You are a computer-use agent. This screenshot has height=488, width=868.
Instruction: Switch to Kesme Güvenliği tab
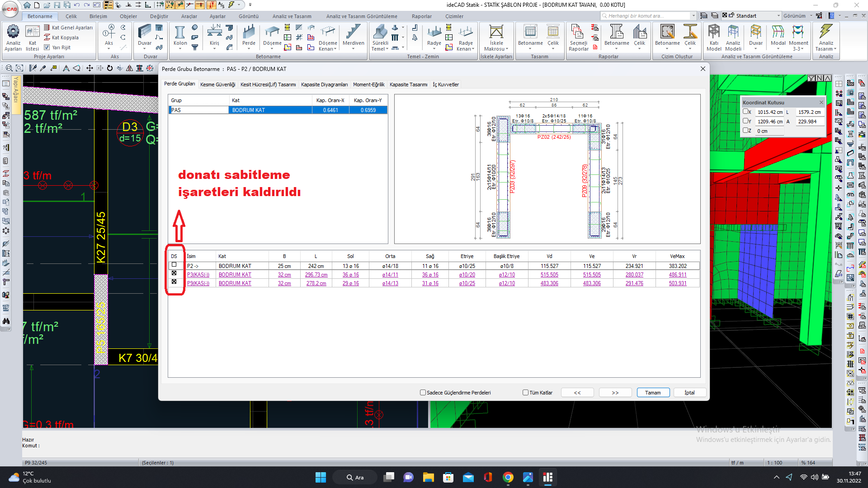[x=217, y=84]
